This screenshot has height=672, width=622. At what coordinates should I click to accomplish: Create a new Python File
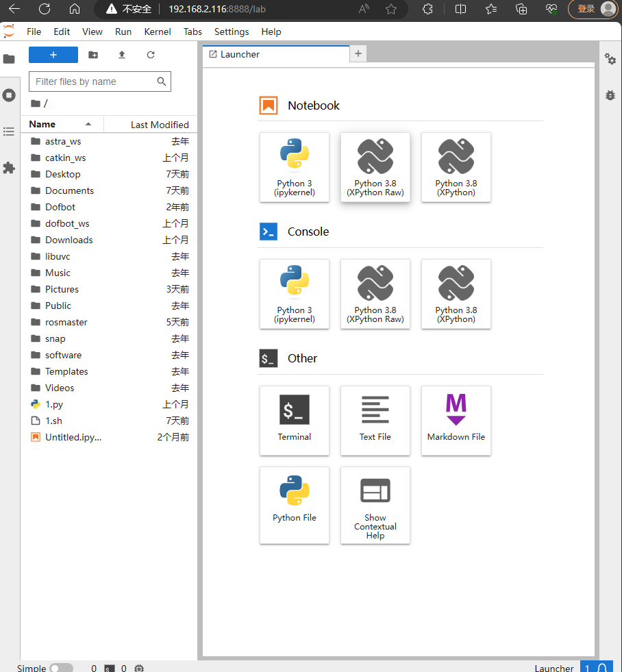pyautogui.click(x=295, y=506)
